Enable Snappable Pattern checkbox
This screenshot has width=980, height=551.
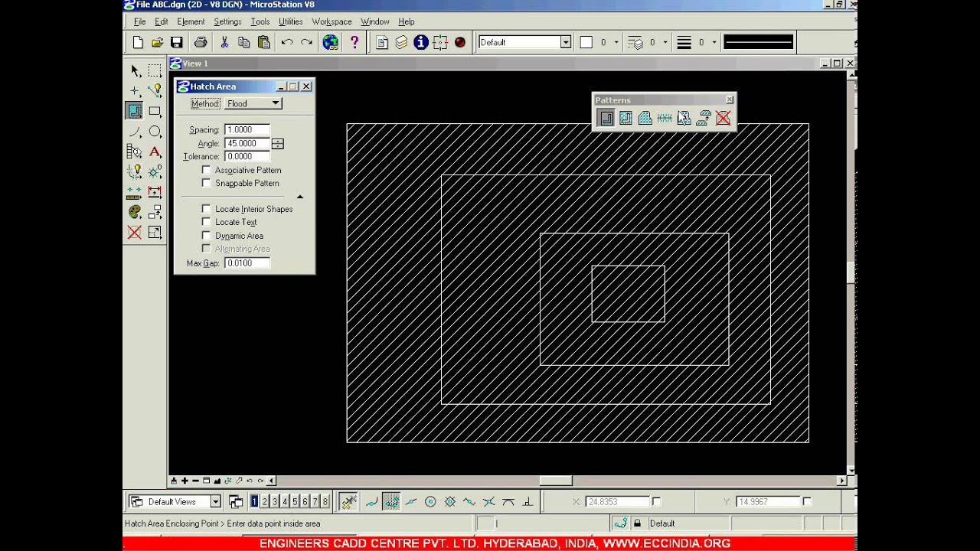tap(206, 183)
